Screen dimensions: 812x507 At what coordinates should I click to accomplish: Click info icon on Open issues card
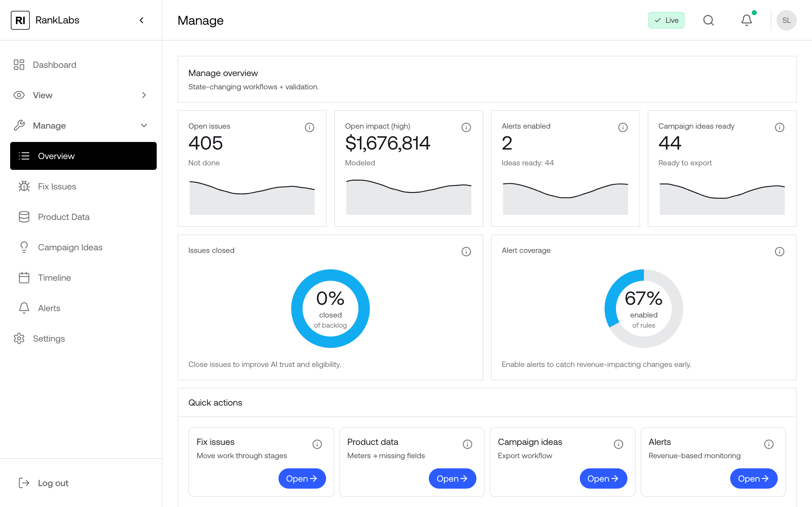click(309, 127)
